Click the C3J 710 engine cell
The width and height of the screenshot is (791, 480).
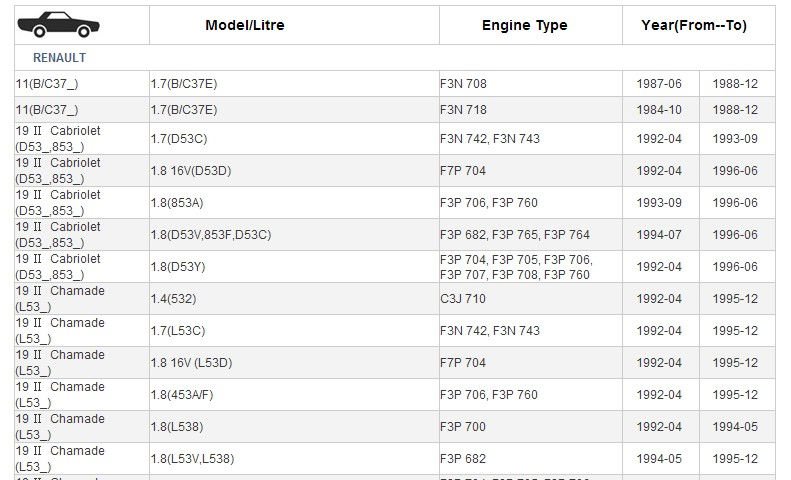[x=463, y=299]
